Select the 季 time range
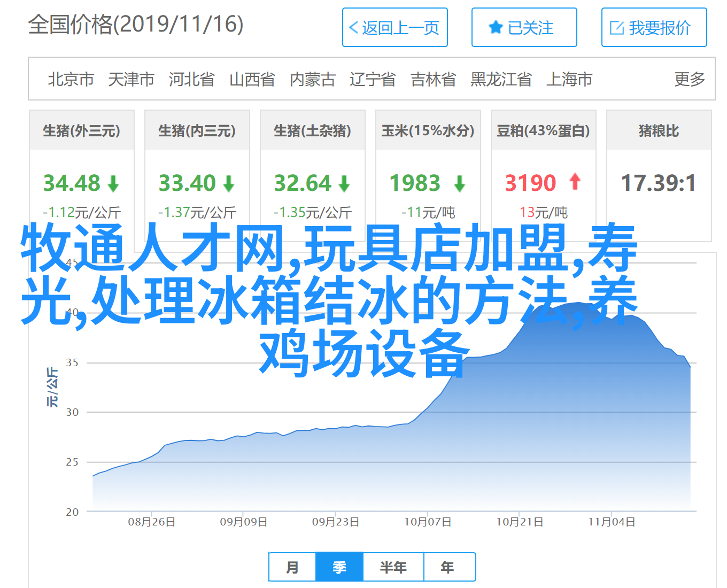The width and height of the screenshot is (727, 588). pyautogui.click(x=339, y=567)
